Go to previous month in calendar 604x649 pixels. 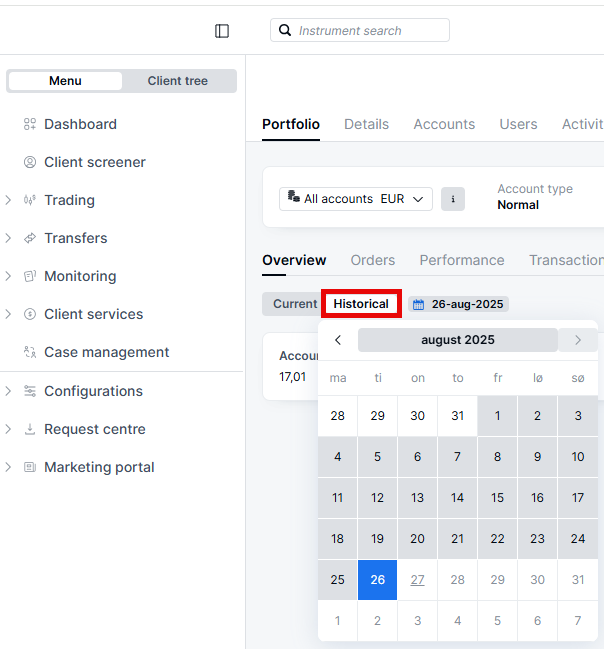338,340
